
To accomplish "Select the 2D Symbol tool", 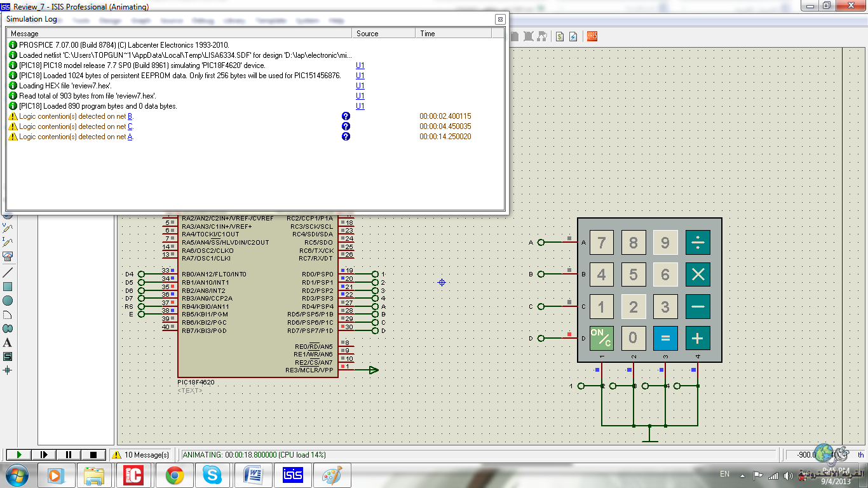I will tap(8, 356).
